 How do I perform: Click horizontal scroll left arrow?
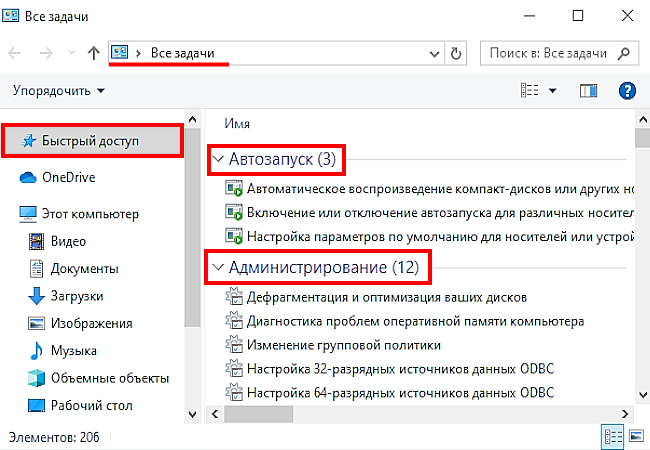coord(215,414)
